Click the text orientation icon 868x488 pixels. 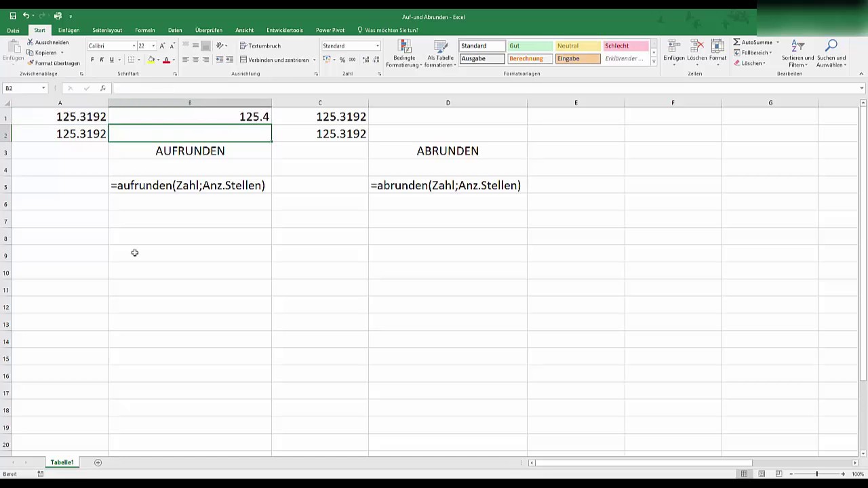[220, 45]
